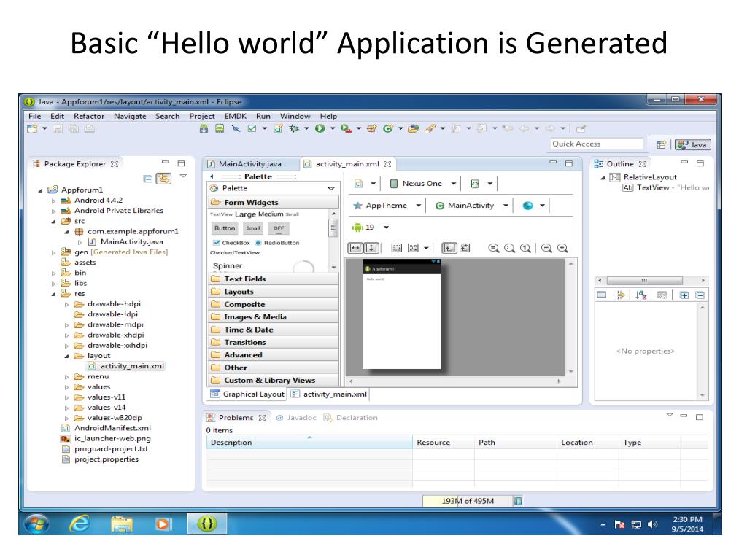
Task: Open the Custom & Library Views category
Action: [274, 381]
